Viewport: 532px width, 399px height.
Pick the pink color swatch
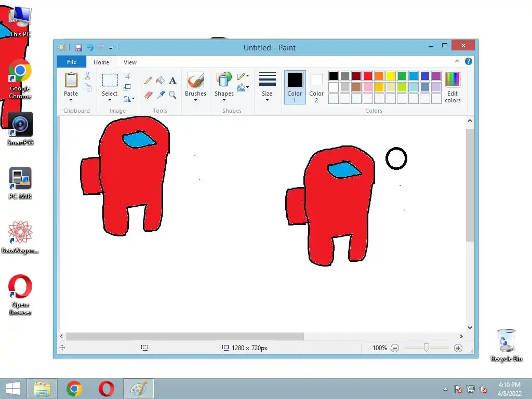pos(368,87)
